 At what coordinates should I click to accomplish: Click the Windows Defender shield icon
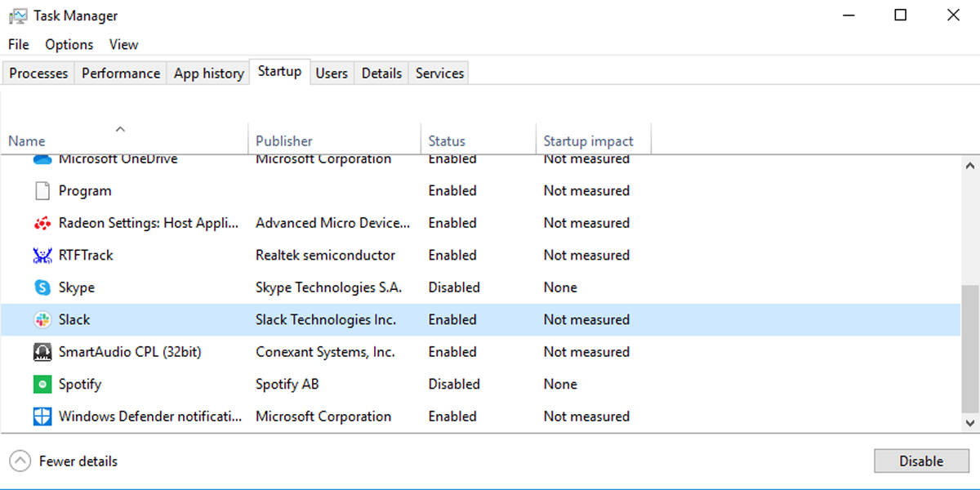point(42,416)
